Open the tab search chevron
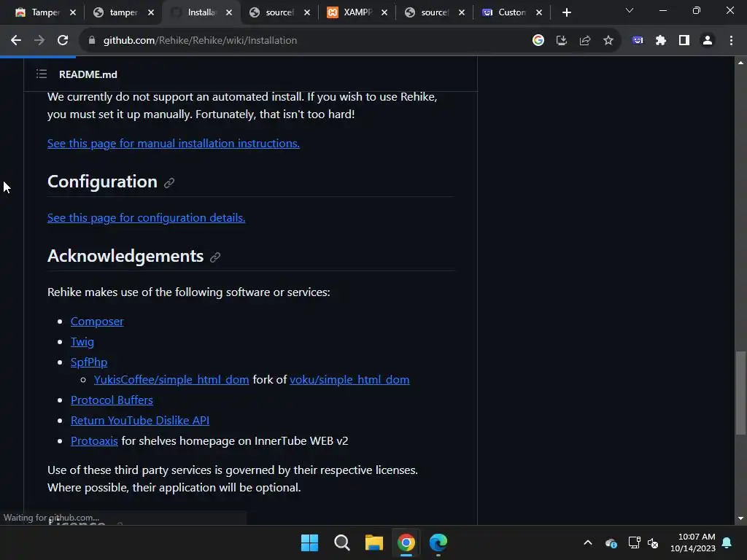Screen dimensions: 747x560 630,10
